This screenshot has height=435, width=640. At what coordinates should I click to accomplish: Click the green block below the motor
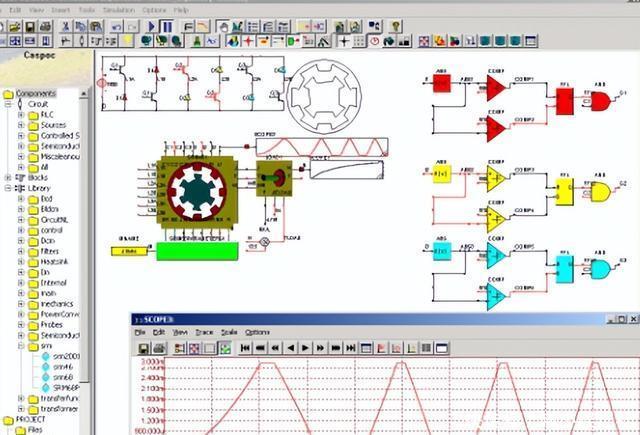[x=195, y=250]
